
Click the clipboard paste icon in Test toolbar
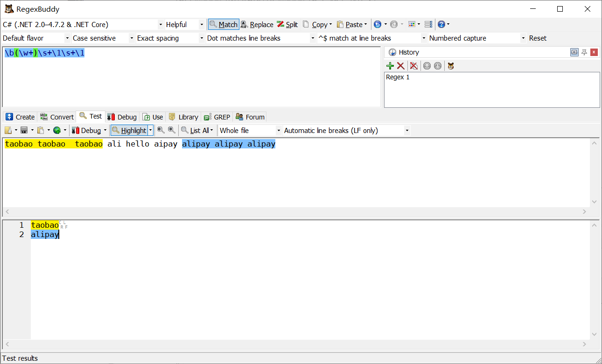(41, 130)
